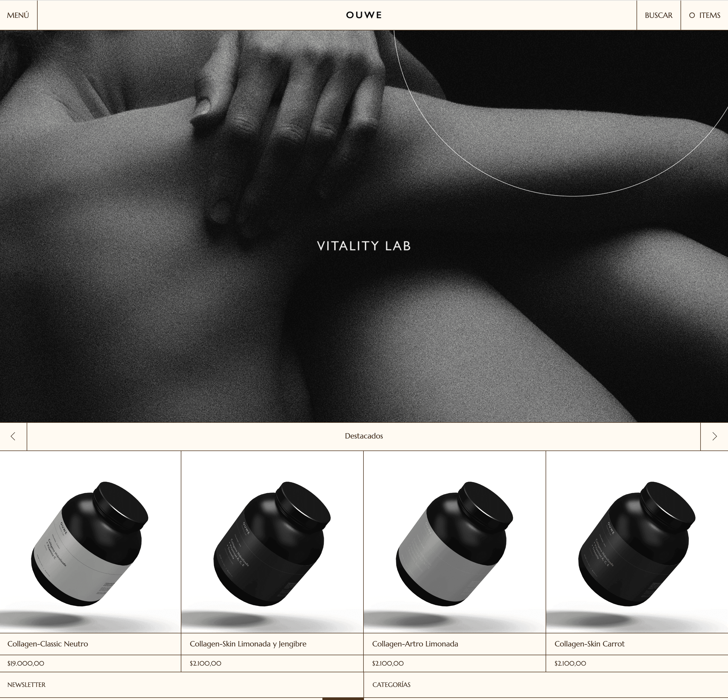This screenshot has width=728, height=700.
Task: Select the Collagen-Skin Carrot product title
Action: [x=589, y=644]
